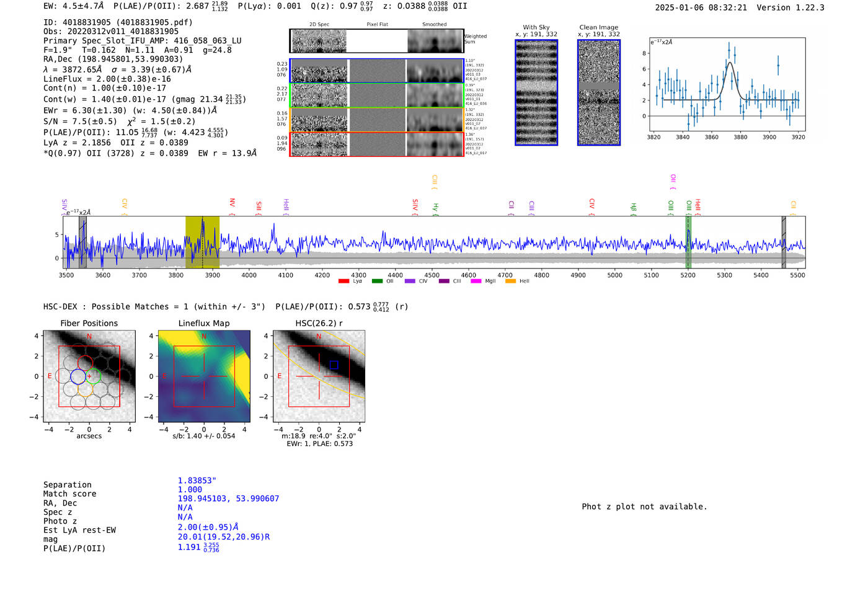Click the Pixel Flat column header
Screen dimensions: 868x591
(377, 25)
